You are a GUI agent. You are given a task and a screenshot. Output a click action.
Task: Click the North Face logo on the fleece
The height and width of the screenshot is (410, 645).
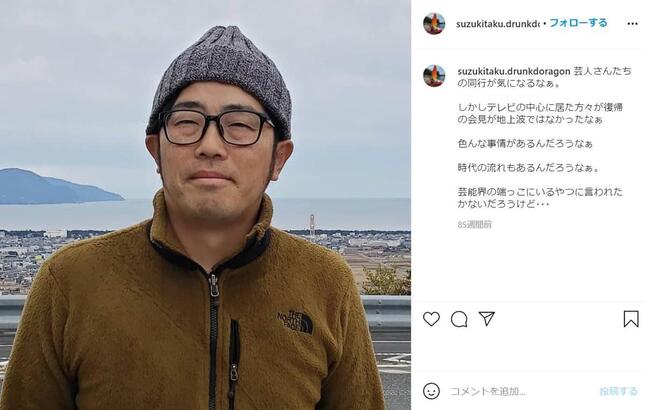click(x=295, y=322)
